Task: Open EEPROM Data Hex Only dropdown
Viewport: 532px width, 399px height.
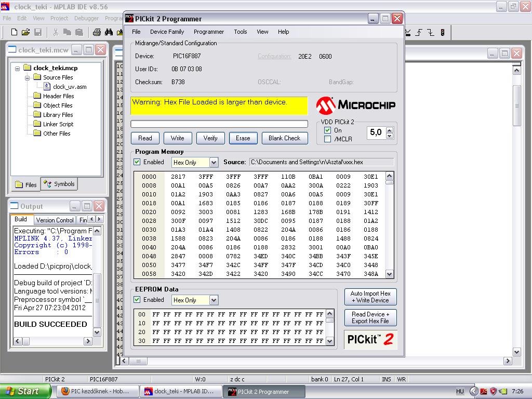Action: 214,300
